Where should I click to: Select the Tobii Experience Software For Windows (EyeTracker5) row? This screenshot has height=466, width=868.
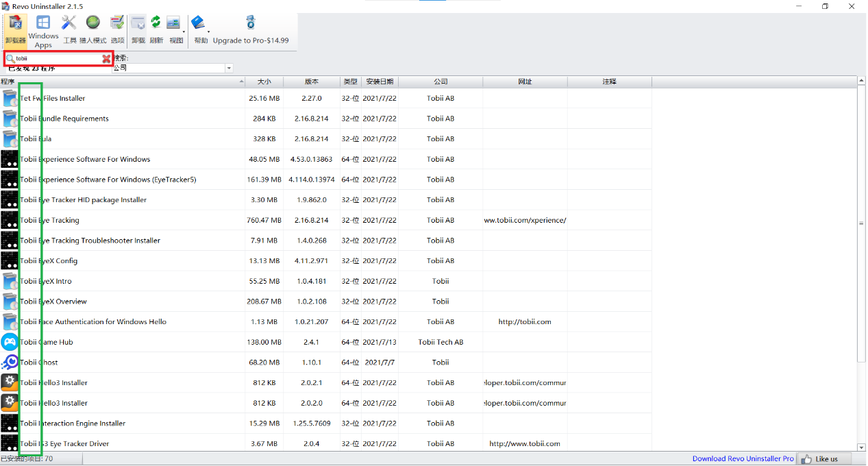pos(325,180)
